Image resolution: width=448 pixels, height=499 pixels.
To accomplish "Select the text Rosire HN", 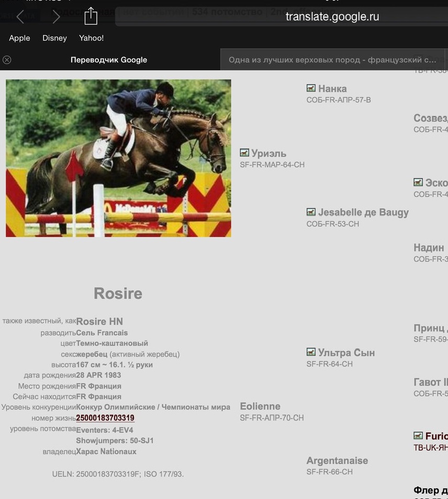I will point(99,322).
